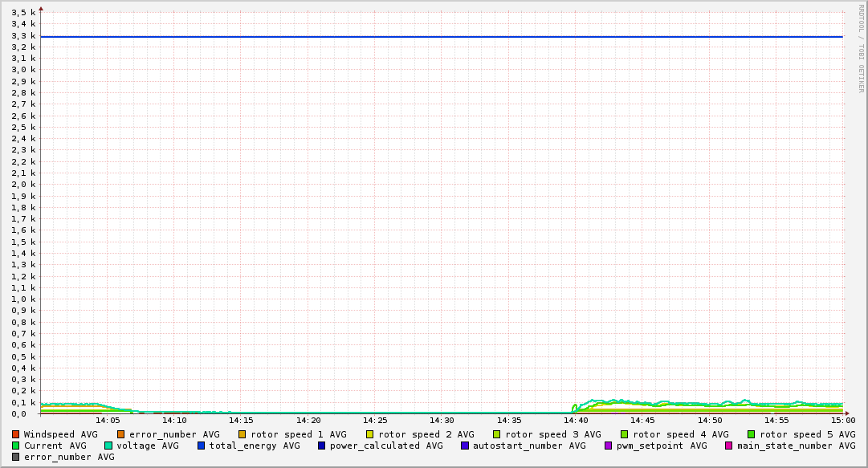Click the rotor speed 4 AVG color swatch
This screenshot has width=868, height=468.
point(624,434)
